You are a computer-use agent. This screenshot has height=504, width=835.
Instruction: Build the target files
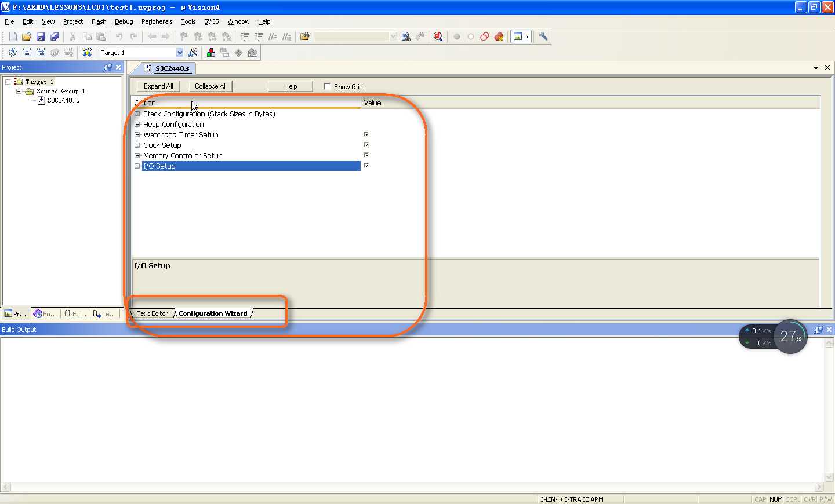tap(27, 53)
